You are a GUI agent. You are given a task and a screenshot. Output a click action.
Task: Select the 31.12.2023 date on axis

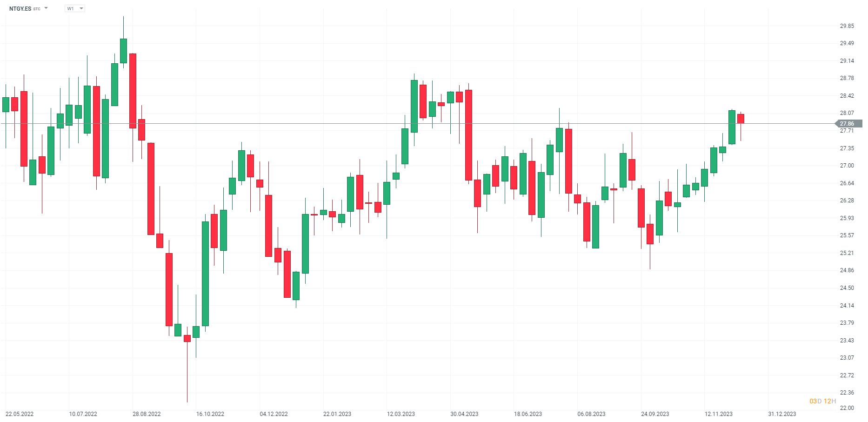click(782, 414)
